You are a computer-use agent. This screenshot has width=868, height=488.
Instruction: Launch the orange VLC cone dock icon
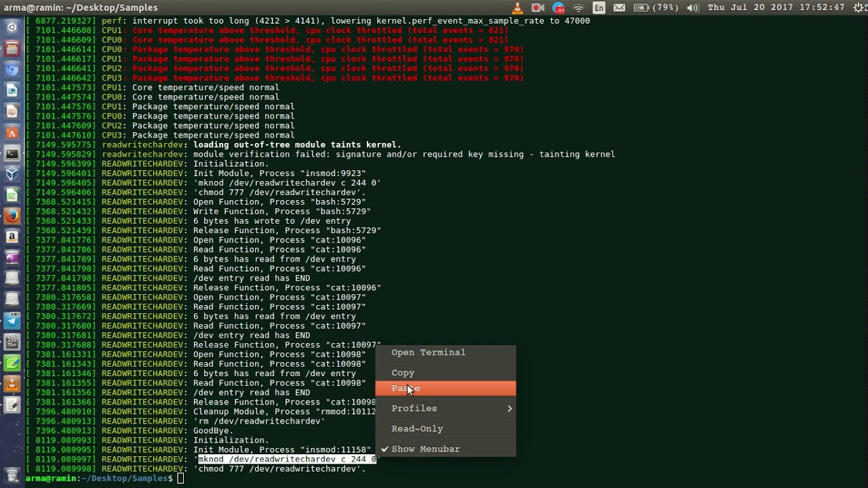coord(12,384)
